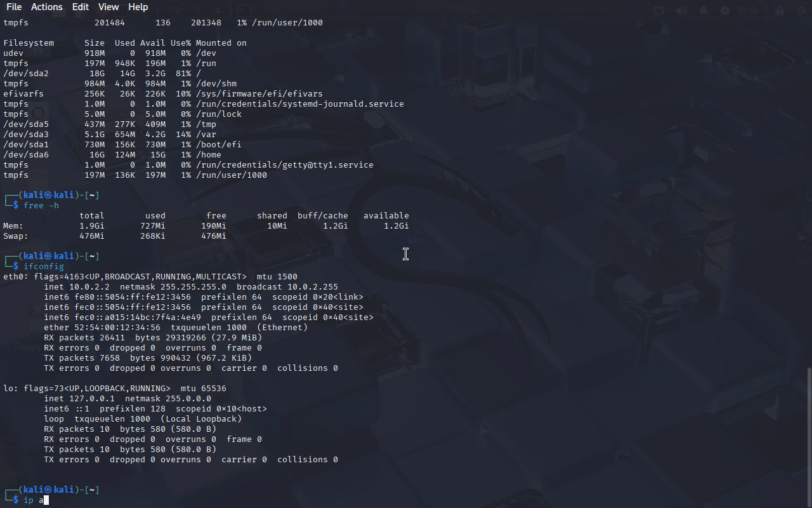The width and height of the screenshot is (812, 508).
Task: Click the systemd-journald.service credentials path
Action: click(300, 104)
